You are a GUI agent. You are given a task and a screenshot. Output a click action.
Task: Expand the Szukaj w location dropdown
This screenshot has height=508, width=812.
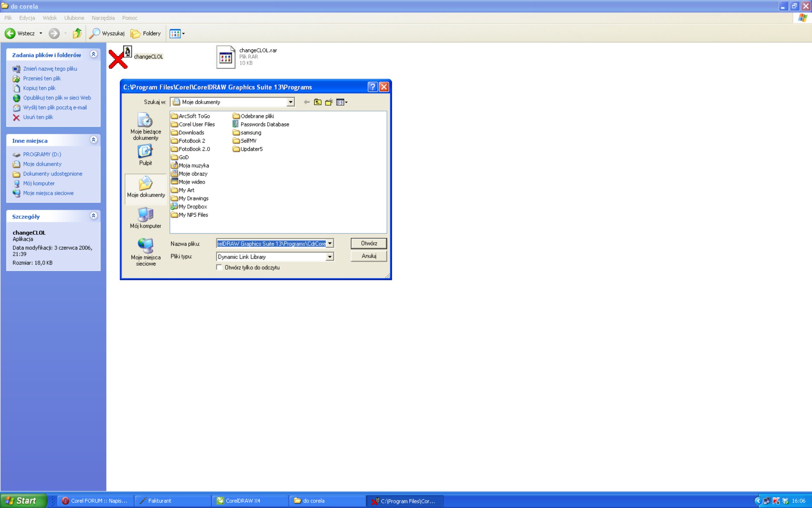point(290,102)
